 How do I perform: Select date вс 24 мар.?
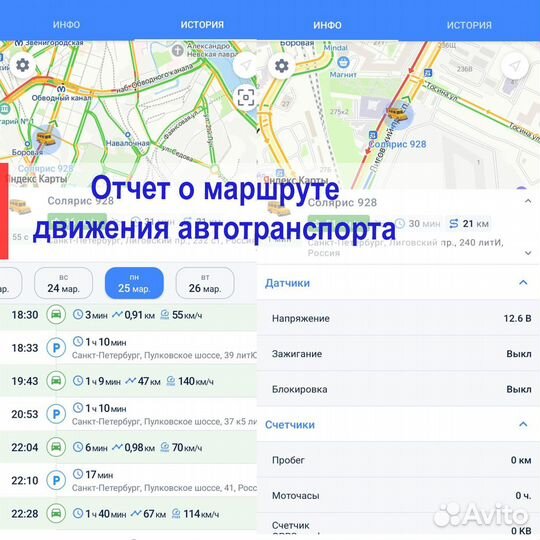pos(63,283)
